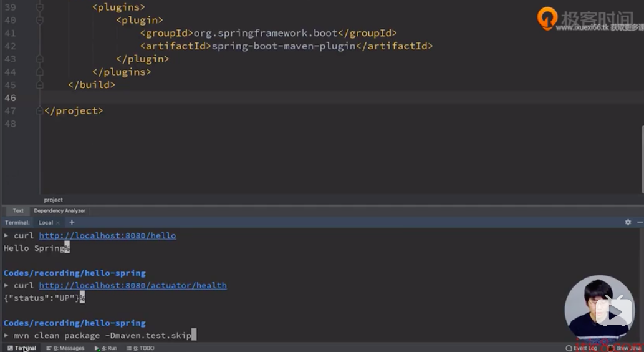Open the TODO tool window
This screenshot has height=352, width=644.
pyautogui.click(x=140, y=348)
